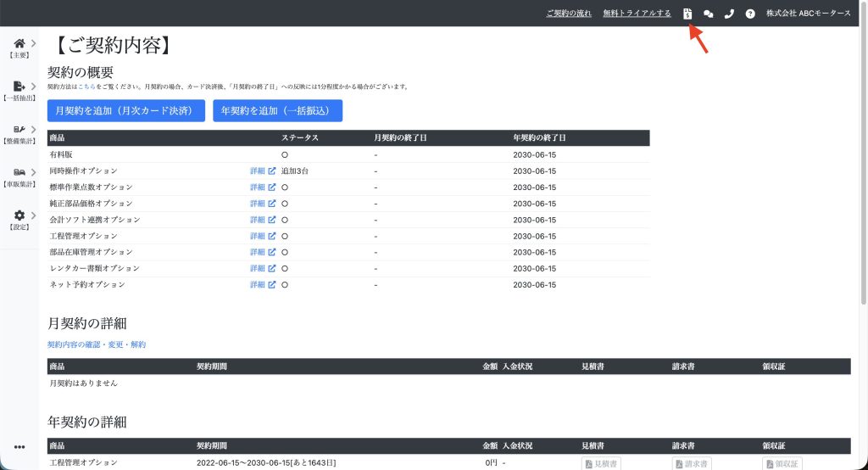
Task: Open the help question mark icon
Action: point(750,14)
